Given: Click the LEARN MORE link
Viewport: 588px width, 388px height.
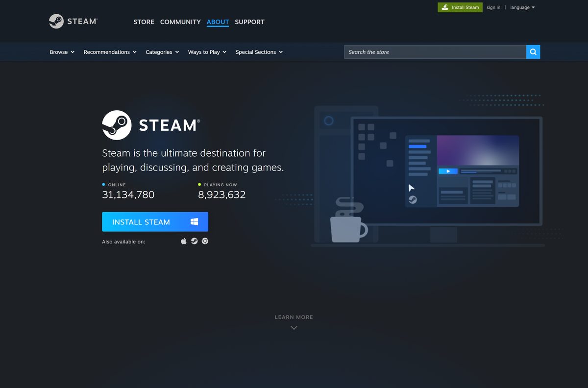Looking at the screenshot, I should click(294, 317).
